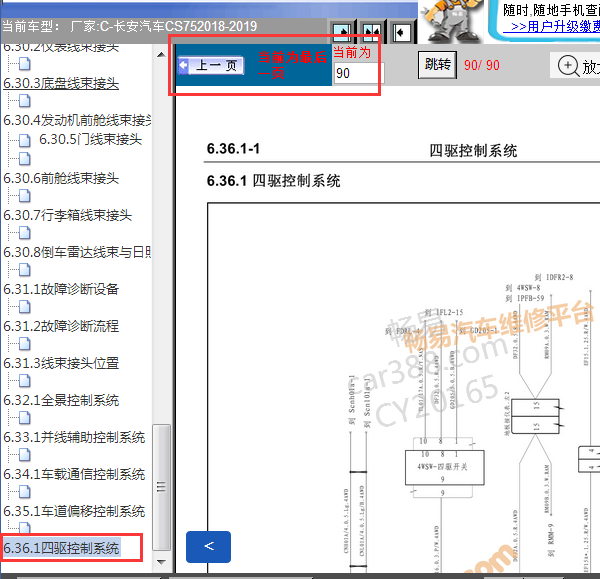600x579 pixels.
Task: Click document icon above 6.30.6前舱线束接头
Action: tap(25, 159)
